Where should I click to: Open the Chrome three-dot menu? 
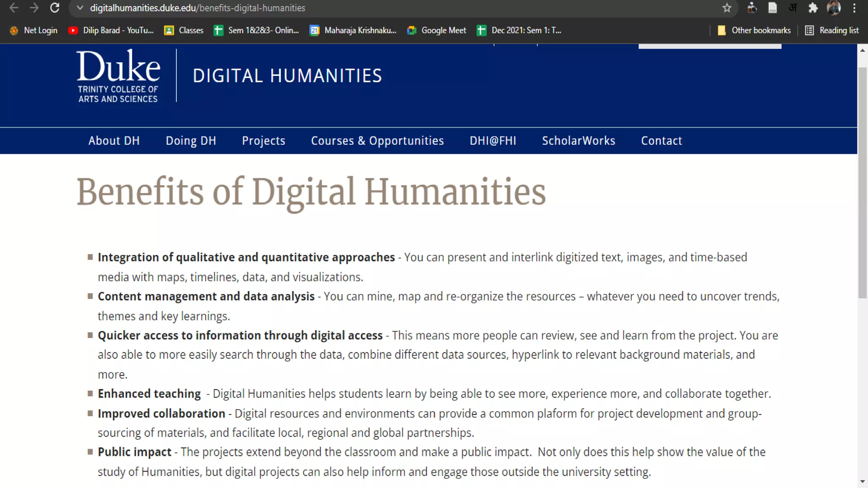coord(854,8)
